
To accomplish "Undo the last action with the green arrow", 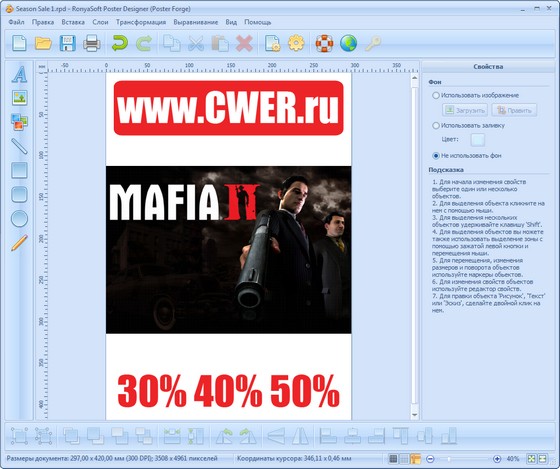I will (x=120, y=43).
